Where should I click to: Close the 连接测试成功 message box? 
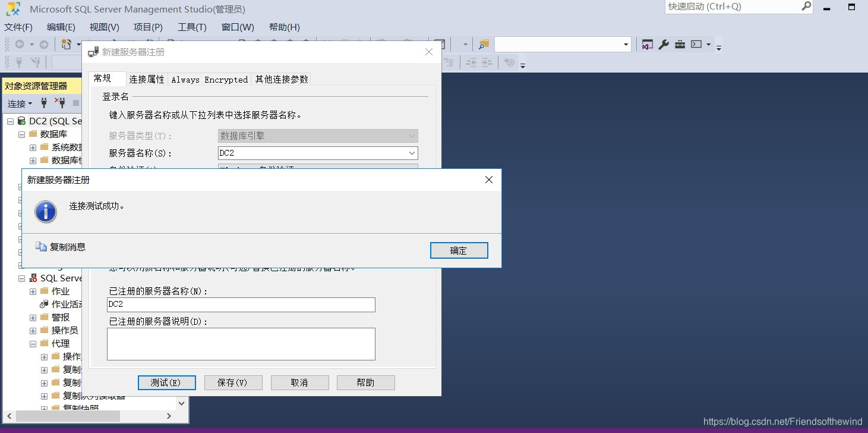point(489,180)
